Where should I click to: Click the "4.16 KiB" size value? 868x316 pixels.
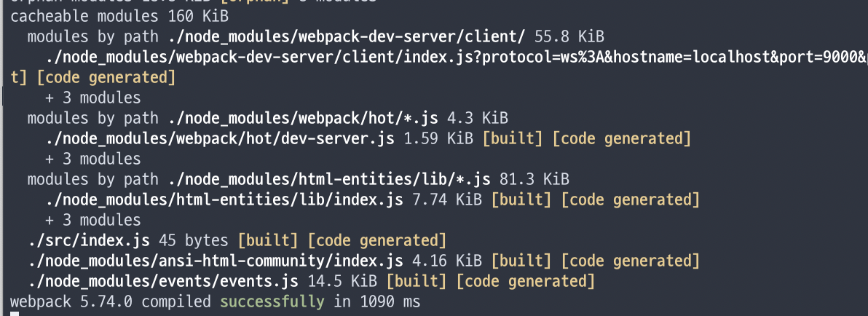click(446, 261)
